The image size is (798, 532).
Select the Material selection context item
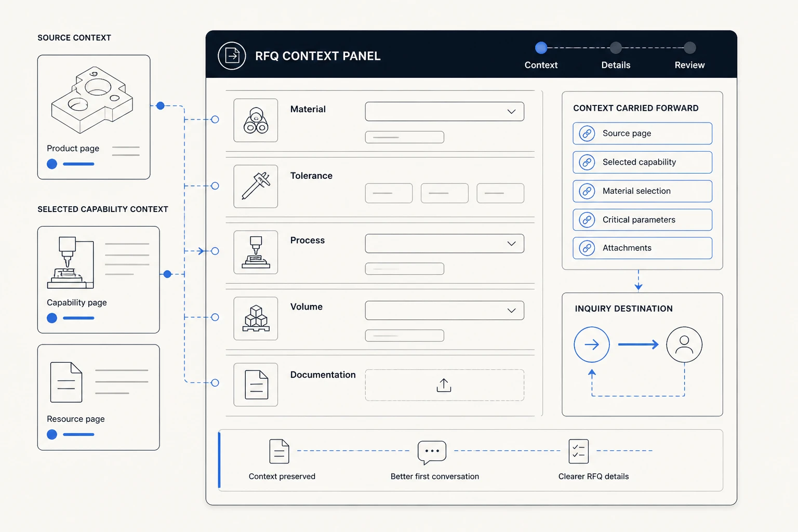642,191
